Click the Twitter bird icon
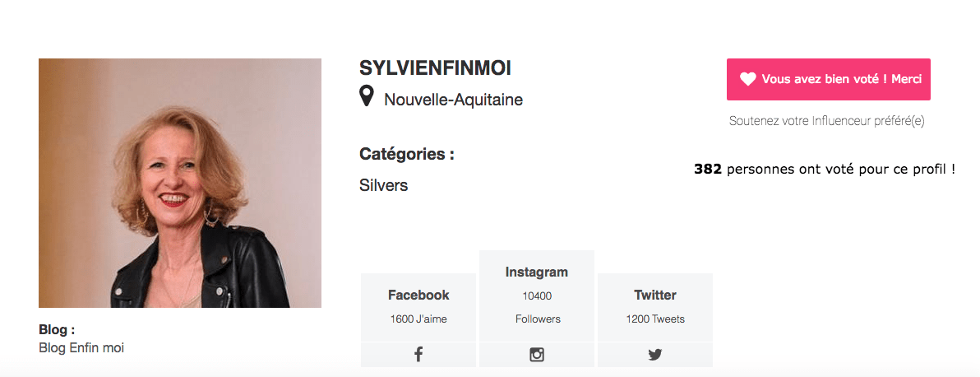Image resolution: width=980 pixels, height=377 pixels. coord(654,355)
